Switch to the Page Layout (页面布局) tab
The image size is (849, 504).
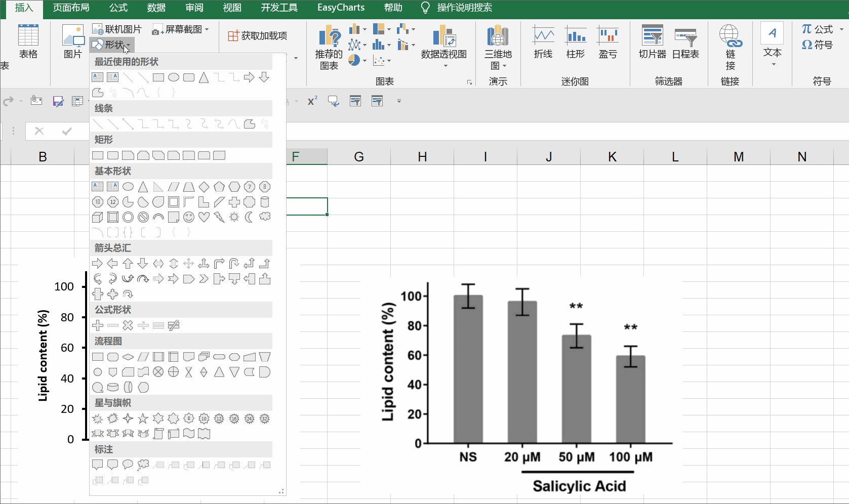pos(71,8)
